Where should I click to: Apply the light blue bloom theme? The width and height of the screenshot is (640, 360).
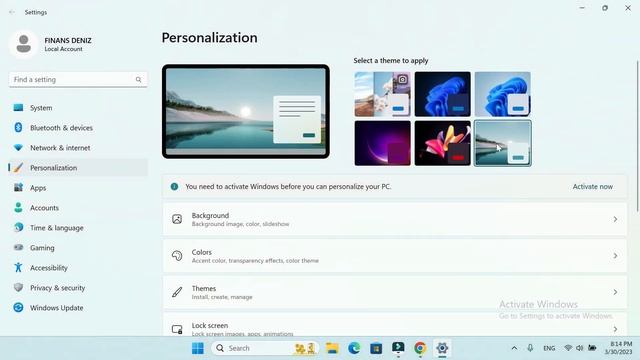[502, 94]
